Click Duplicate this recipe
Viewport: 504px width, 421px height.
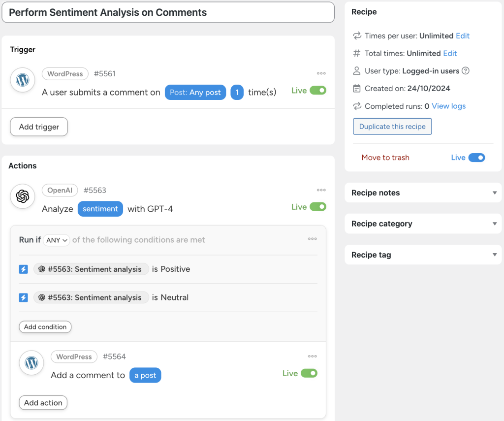[392, 126]
